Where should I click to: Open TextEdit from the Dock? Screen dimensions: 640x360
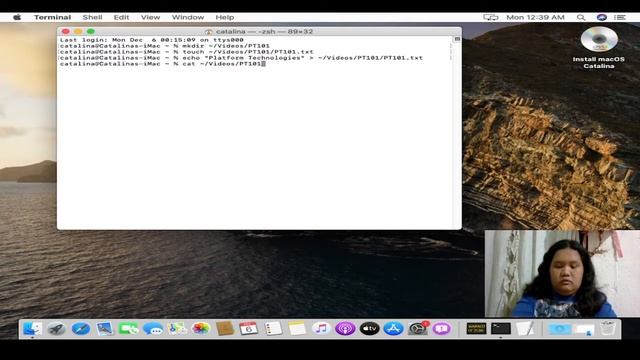(525, 329)
